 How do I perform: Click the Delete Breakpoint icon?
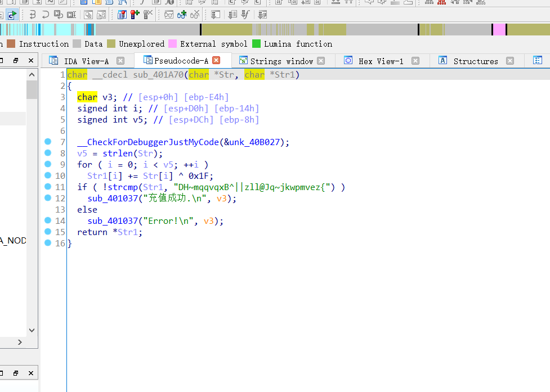pos(148,15)
